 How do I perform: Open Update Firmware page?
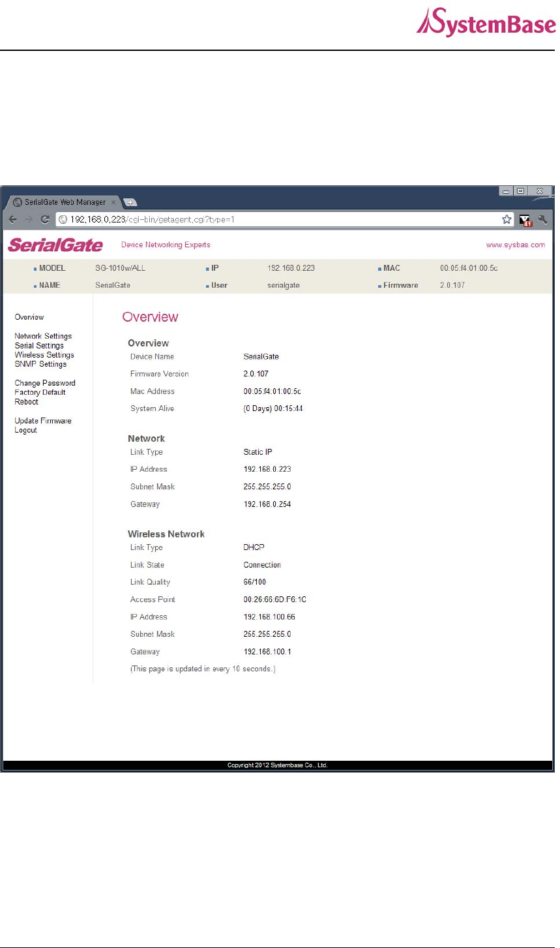(43, 421)
